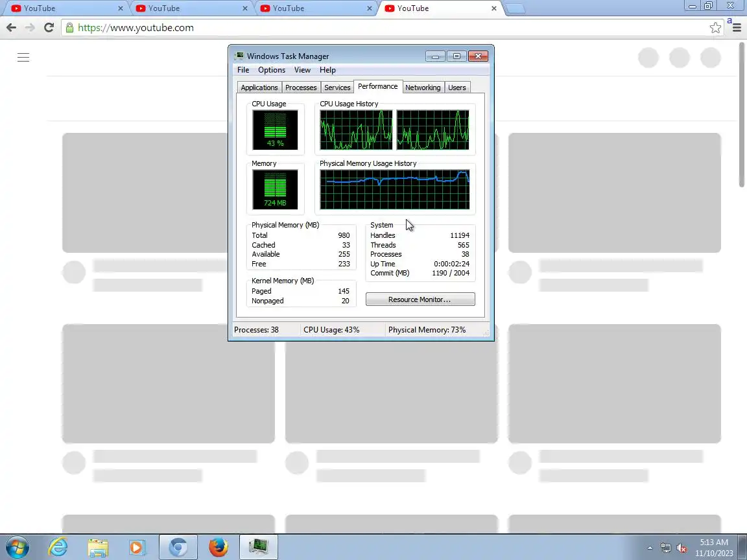Click the muted volume tray icon

click(x=682, y=548)
